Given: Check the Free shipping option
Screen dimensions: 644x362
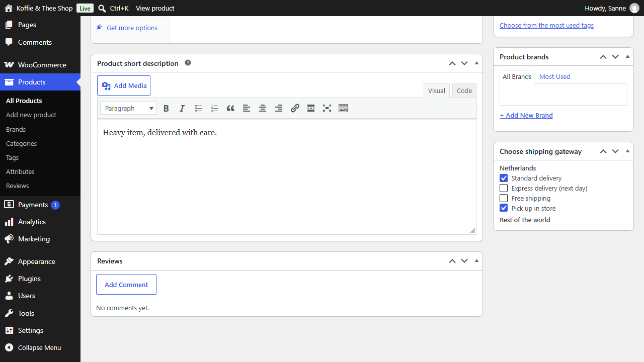Looking at the screenshot, I should (504, 198).
